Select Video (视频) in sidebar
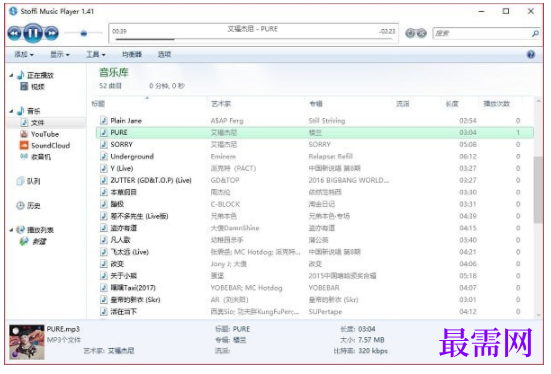This screenshot has width=551, height=374. coord(38,86)
